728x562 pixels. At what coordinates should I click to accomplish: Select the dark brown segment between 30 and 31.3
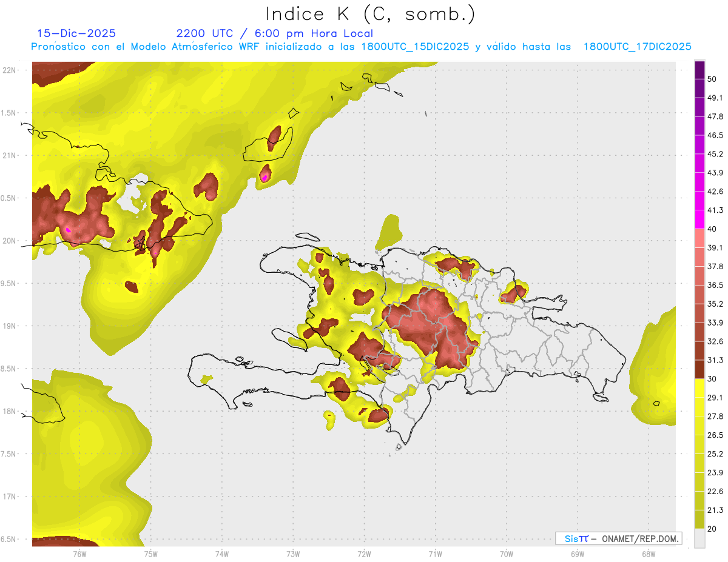tap(700, 369)
